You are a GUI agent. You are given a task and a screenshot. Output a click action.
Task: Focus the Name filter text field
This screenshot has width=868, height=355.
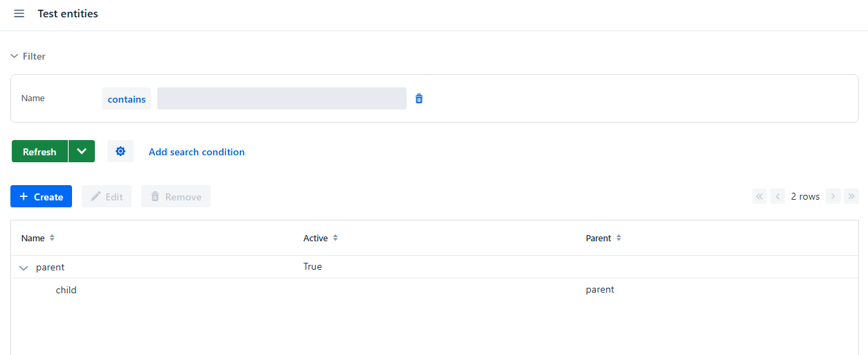coord(282,98)
